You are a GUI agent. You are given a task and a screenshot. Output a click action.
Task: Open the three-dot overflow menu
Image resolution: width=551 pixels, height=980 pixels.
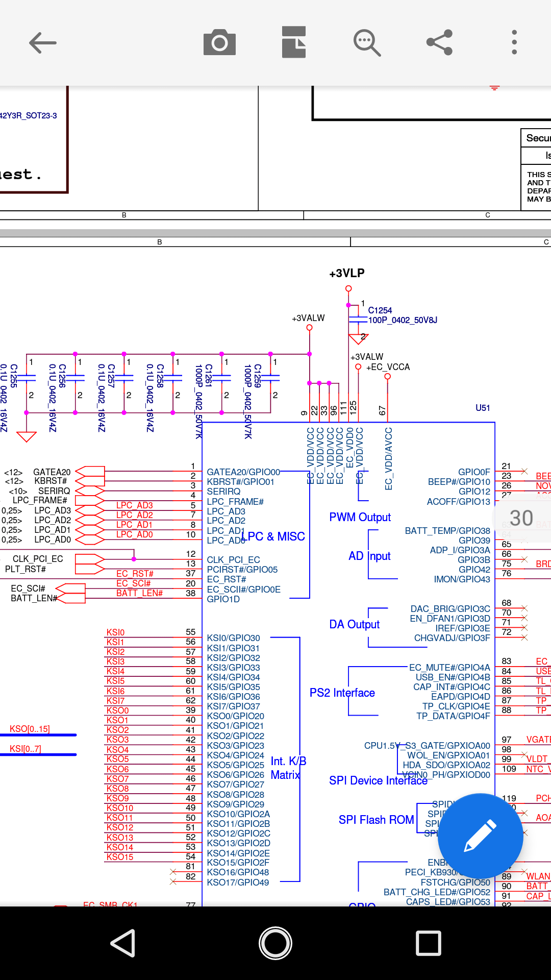pos(514,43)
